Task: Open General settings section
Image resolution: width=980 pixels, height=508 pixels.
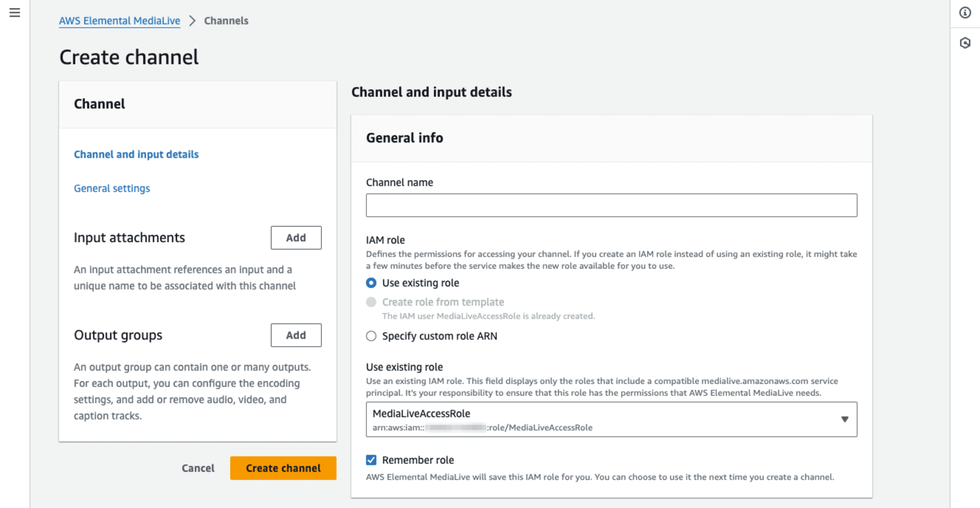Action: click(112, 188)
